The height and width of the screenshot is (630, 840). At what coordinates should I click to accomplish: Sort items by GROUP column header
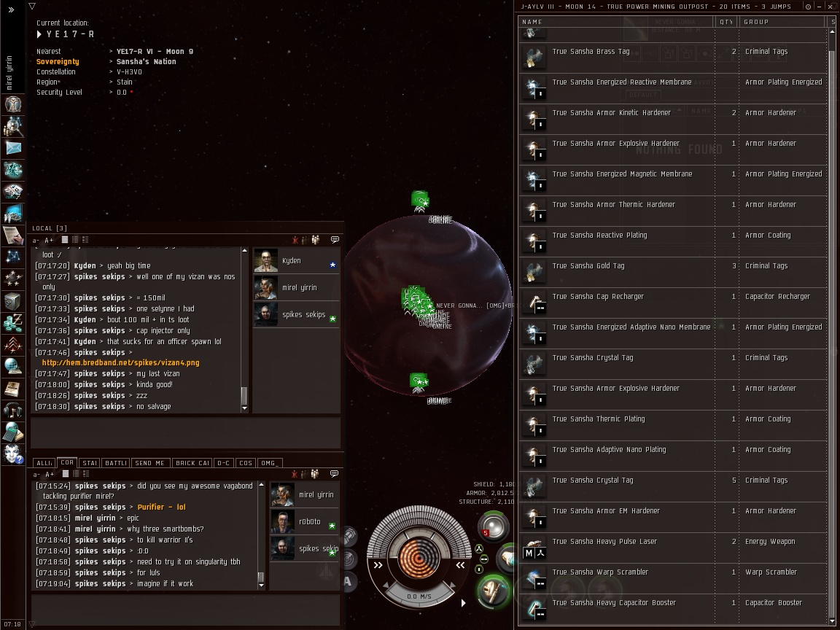(x=783, y=21)
